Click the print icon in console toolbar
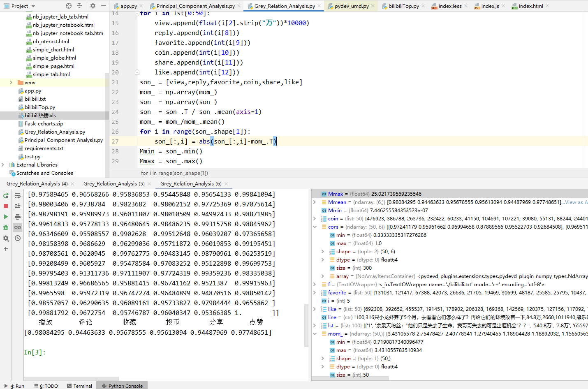The height and width of the screenshot is (389, 588). coord(18,217)
